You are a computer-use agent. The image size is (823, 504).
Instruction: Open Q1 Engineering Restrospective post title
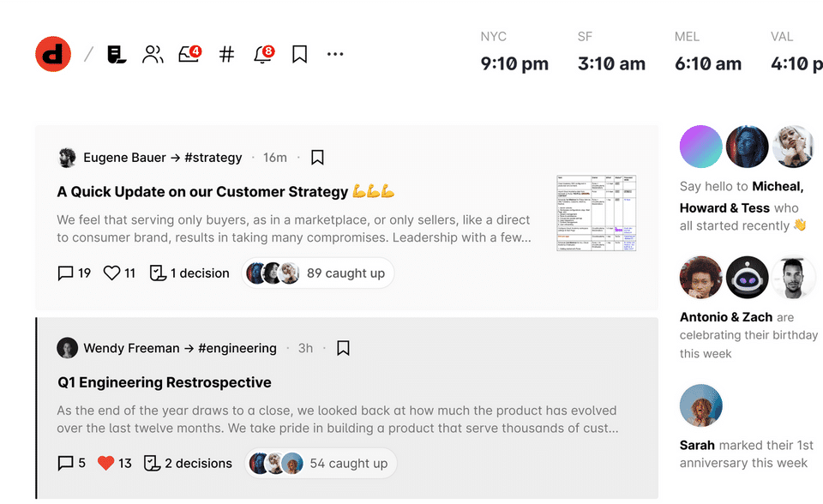coord(165,382)
